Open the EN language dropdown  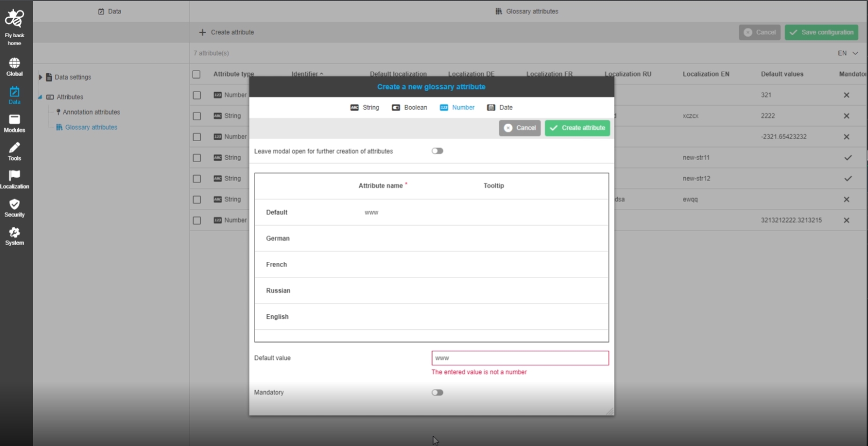pyautogui.click(x=848, y=53)
